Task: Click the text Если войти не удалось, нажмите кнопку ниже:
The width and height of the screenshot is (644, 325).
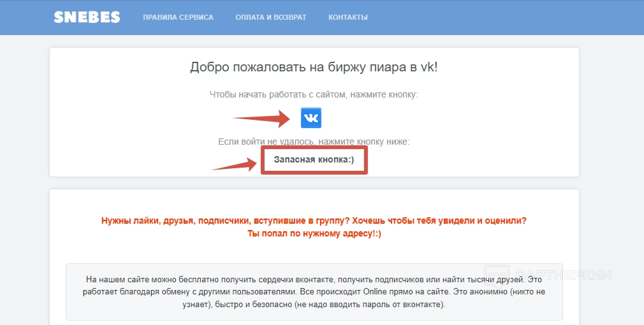Action: coord(314,141)
